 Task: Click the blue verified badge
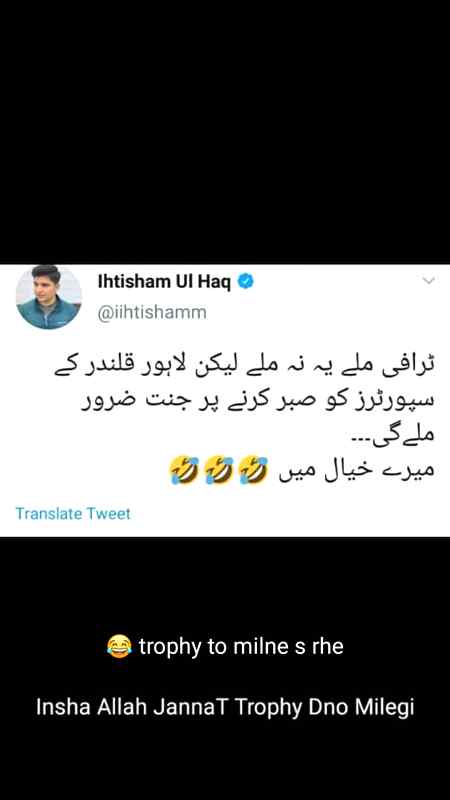click(246, 281)
